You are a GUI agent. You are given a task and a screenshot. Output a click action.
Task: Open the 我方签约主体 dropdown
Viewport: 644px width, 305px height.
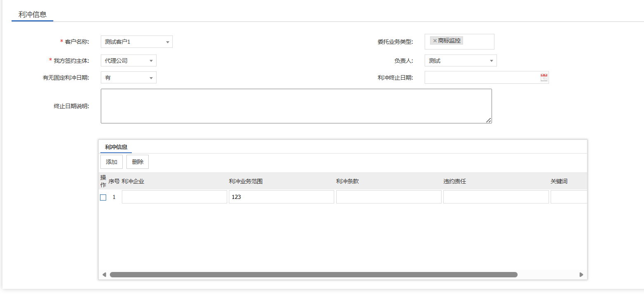click(128, 61)
